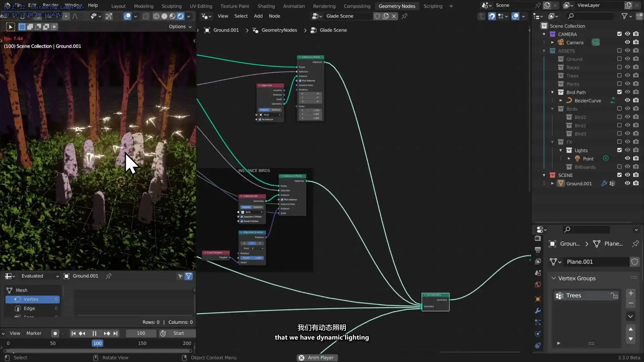Hide the Camera object in viewport
The image size is (644, 362).
coord(627,42)
